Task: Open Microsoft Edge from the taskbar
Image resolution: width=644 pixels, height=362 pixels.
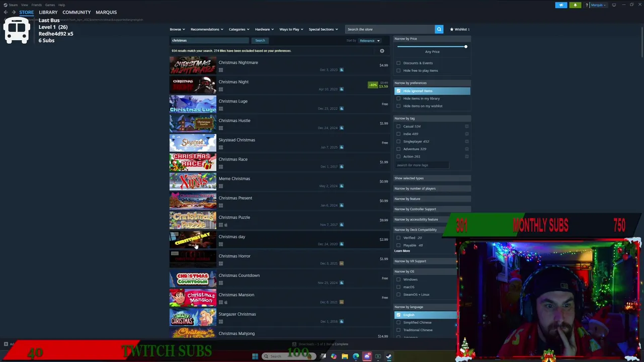Action: point(356,356)
